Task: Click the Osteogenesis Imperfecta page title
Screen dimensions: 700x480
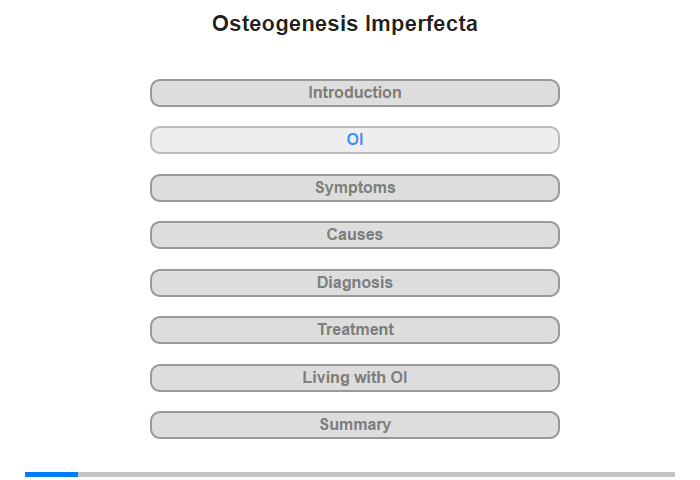Action: tap(345, 24)
